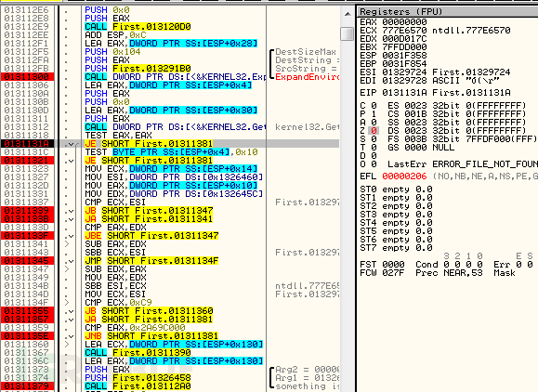
Task: Click the PUSH First.01326458 instruction
Action: [138, 378]
